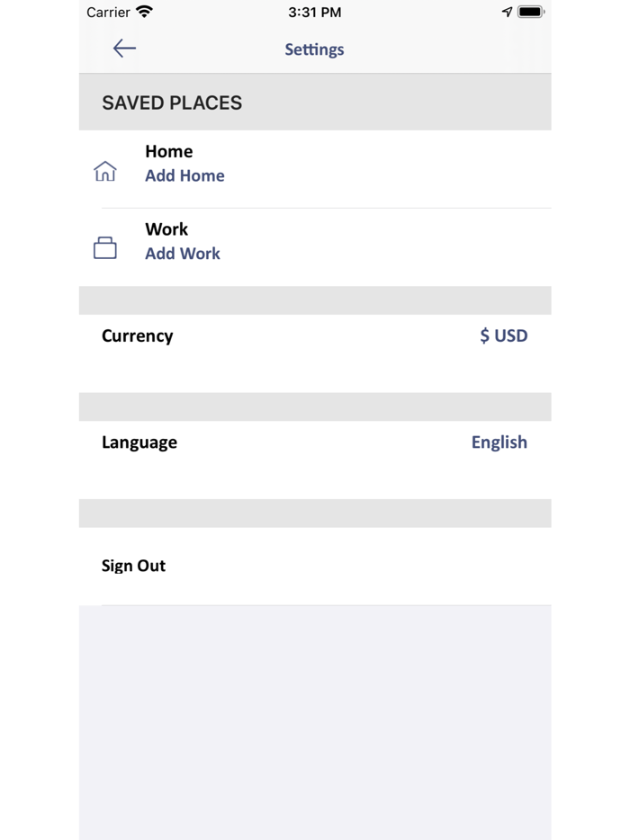Click the Wi-Fi status bar icon
The image size is (630, 840).
pos(145,13)
